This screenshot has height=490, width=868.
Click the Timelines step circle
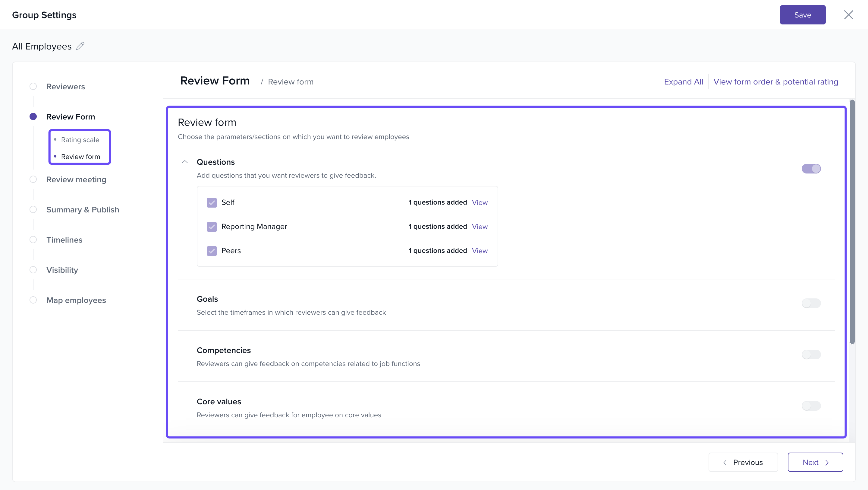coord(33,240)
